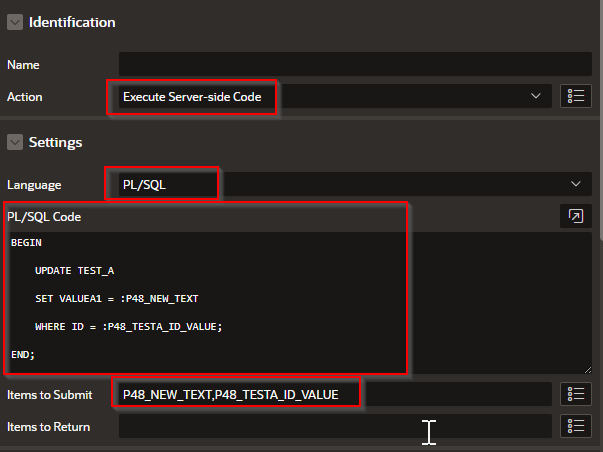Click the UPDATE TEST_A code line

[75, 271]
